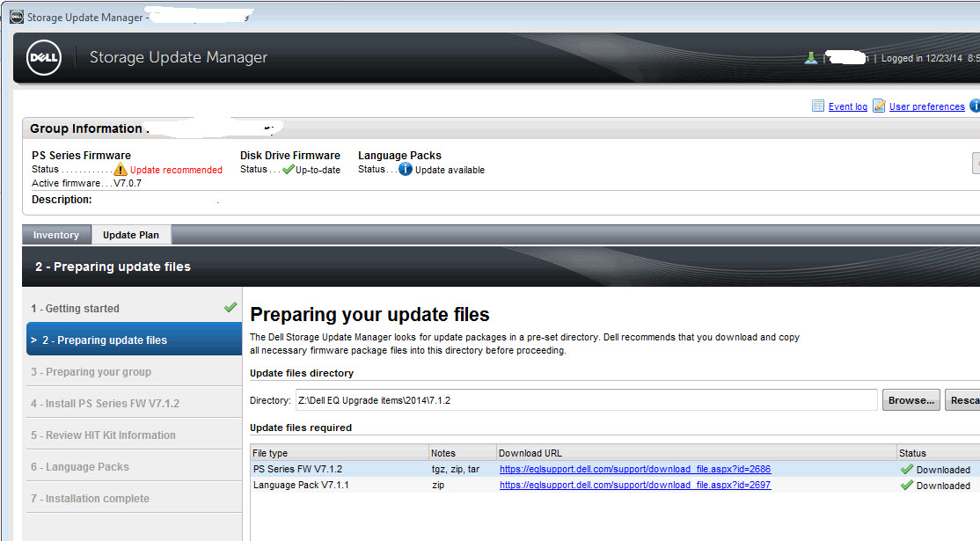The image size is (980, 541).
Task: Select step 1 - Getting started
Action: (134, 308)
